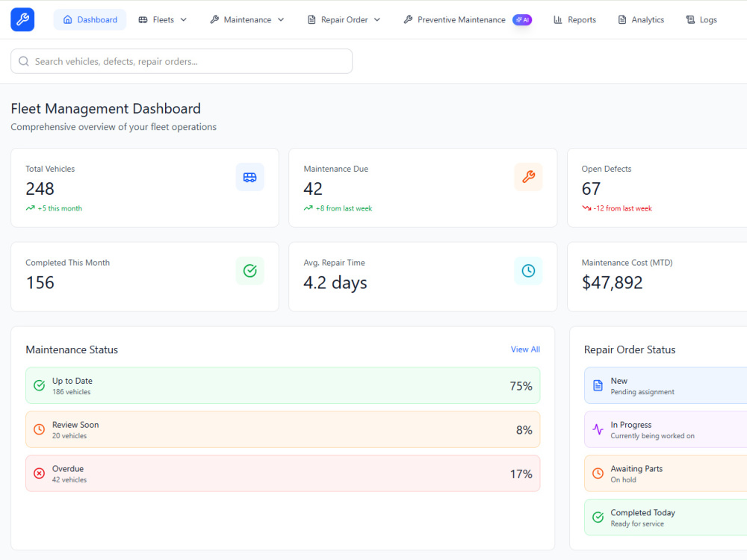Open the Maintenance menu

click(247, 19)
